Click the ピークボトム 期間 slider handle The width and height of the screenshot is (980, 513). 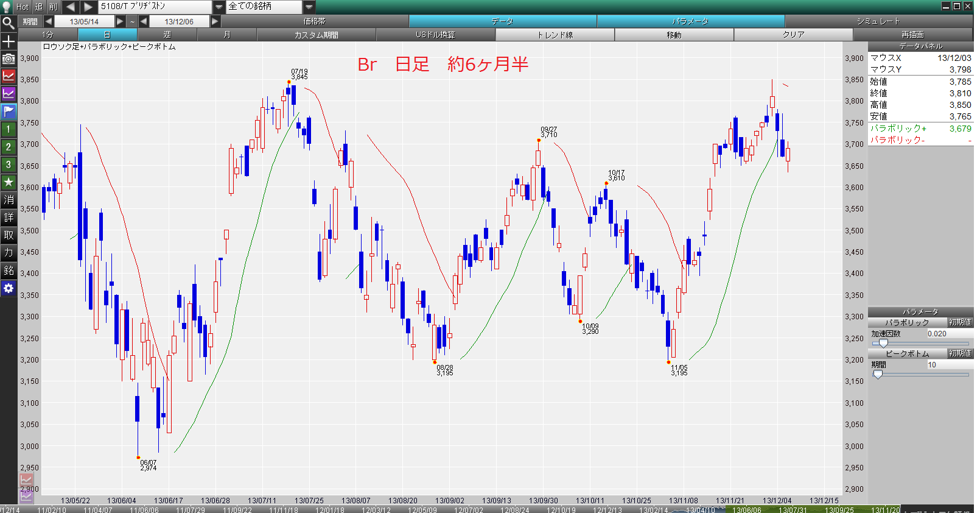[878, 375]
